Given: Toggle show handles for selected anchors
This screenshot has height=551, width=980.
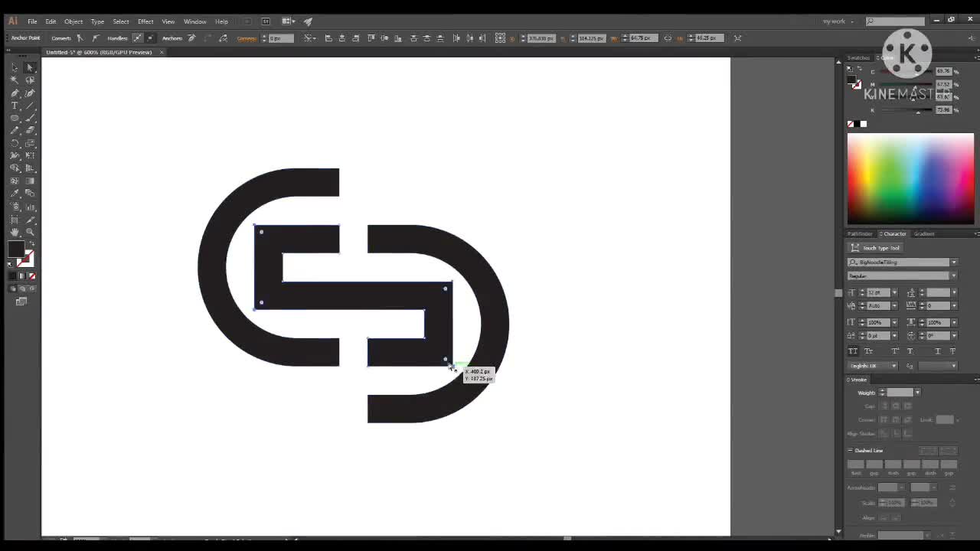Looking at the screenshot, I should [x=137, y=37].
